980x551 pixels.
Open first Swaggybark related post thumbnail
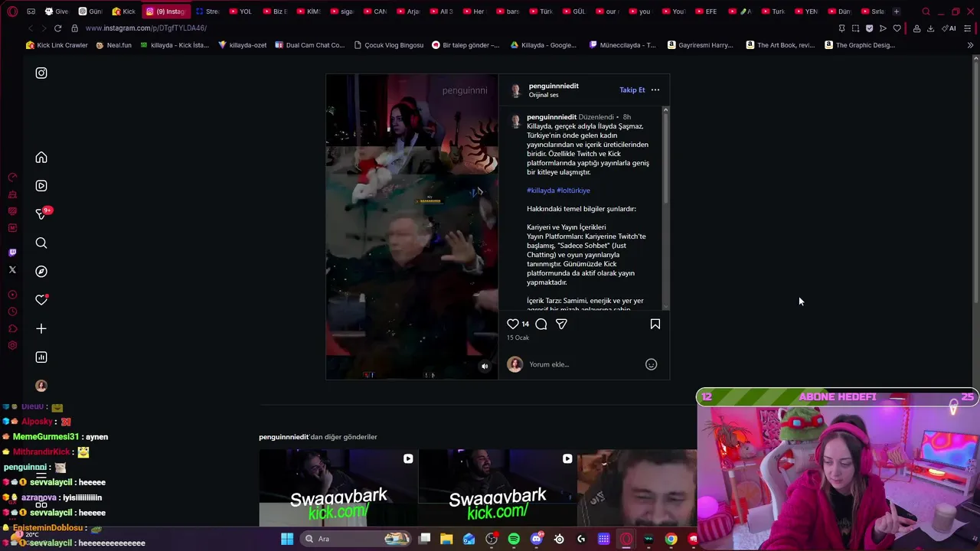point(338,488)
